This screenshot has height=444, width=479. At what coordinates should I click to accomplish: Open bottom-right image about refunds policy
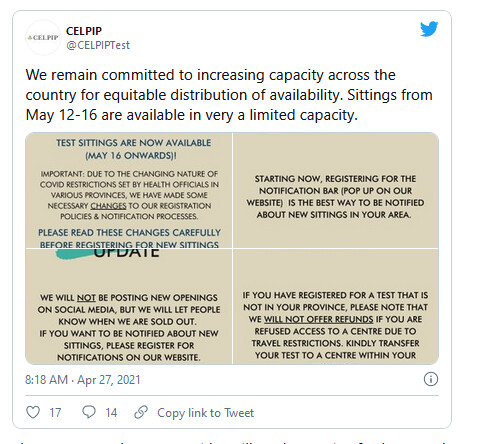pyautogui.click(x=336, y=306)
